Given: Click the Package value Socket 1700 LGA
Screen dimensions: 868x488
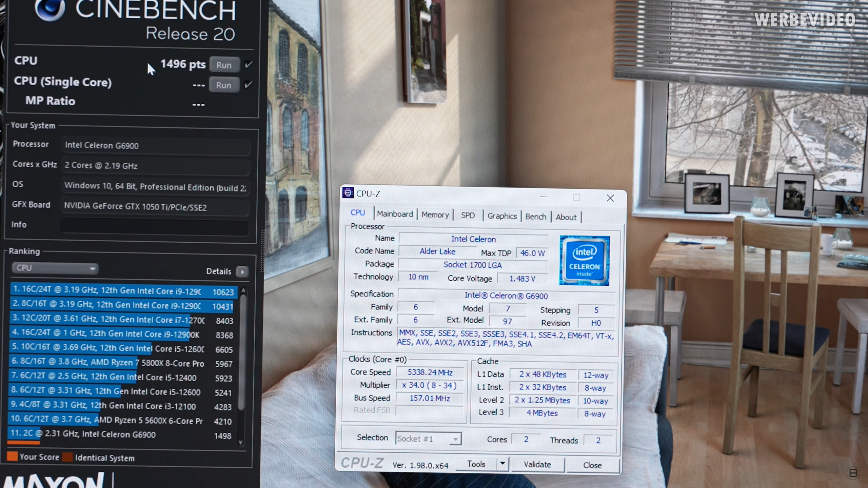Looking at the screenshot, I should [x=473, y=265].
